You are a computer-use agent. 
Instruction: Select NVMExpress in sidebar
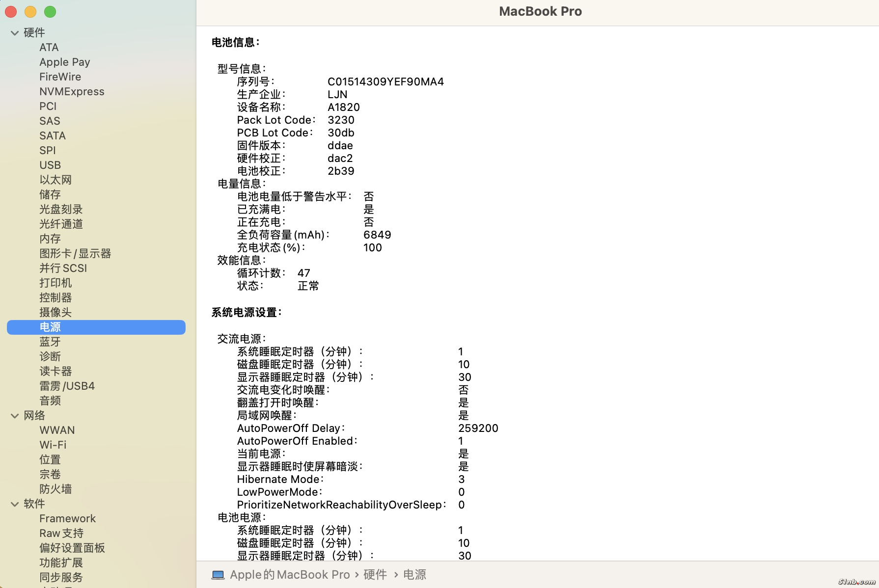pos(72,91)
